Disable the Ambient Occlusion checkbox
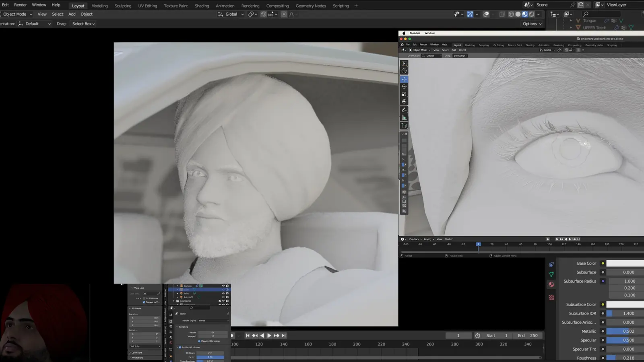 pyautogui.click(x=180, y=347)
